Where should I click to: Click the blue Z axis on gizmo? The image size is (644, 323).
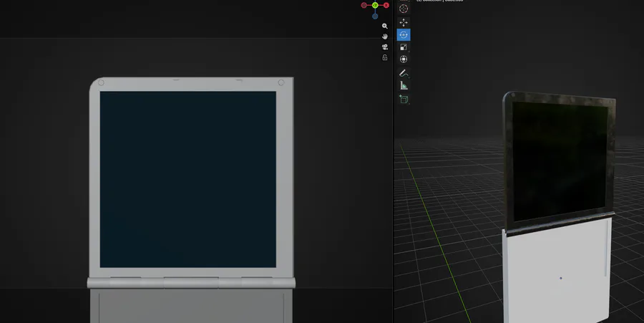375,16
